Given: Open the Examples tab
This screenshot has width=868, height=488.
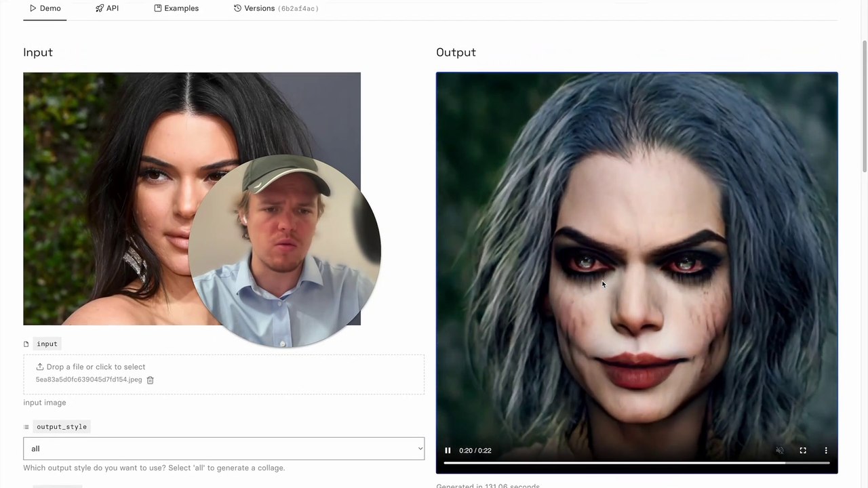Looking at the screenshot, I should pos(176,8).
